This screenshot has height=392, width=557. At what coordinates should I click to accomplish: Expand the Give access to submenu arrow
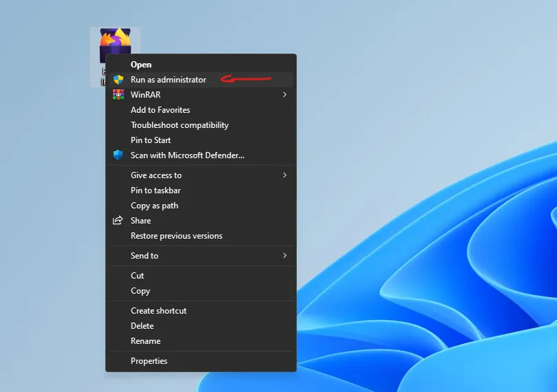[284, 175]
